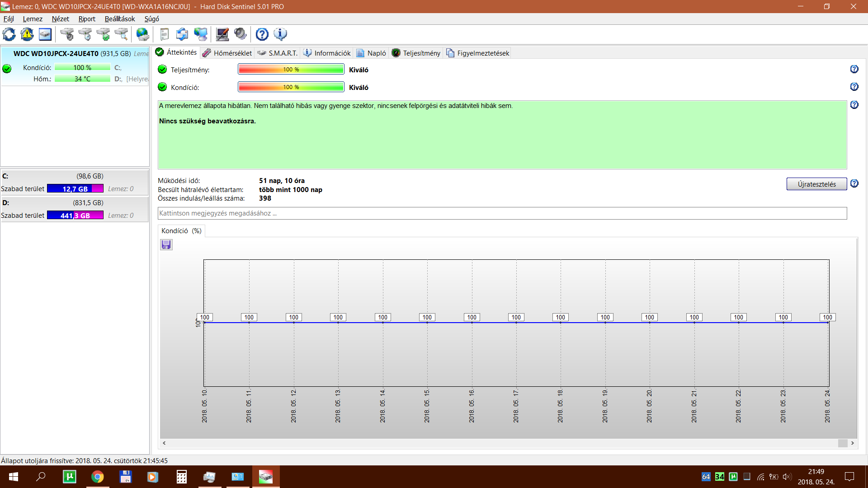Click the report document toolbar icon
Screen dimensions: 868x488
click(165, 34)
